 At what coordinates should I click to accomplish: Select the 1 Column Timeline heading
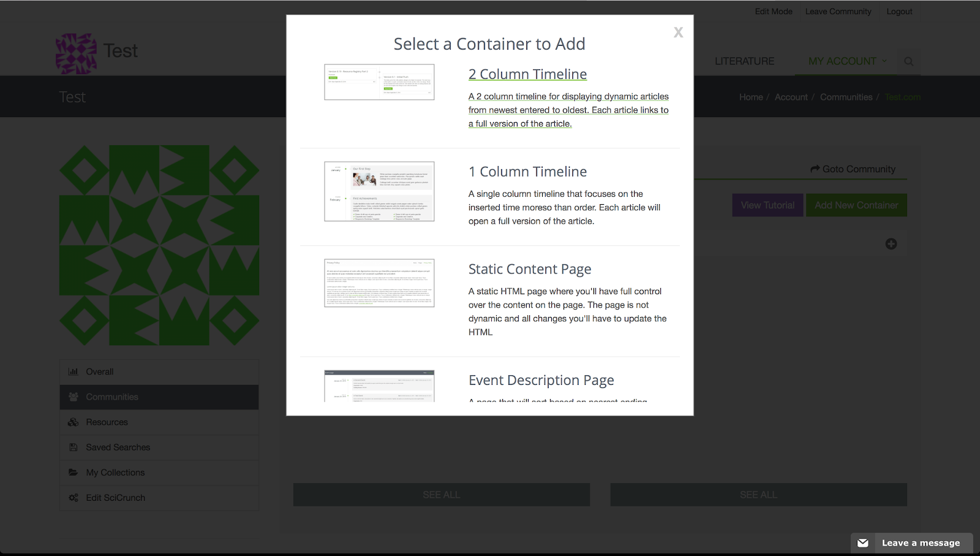click(527, 172)
